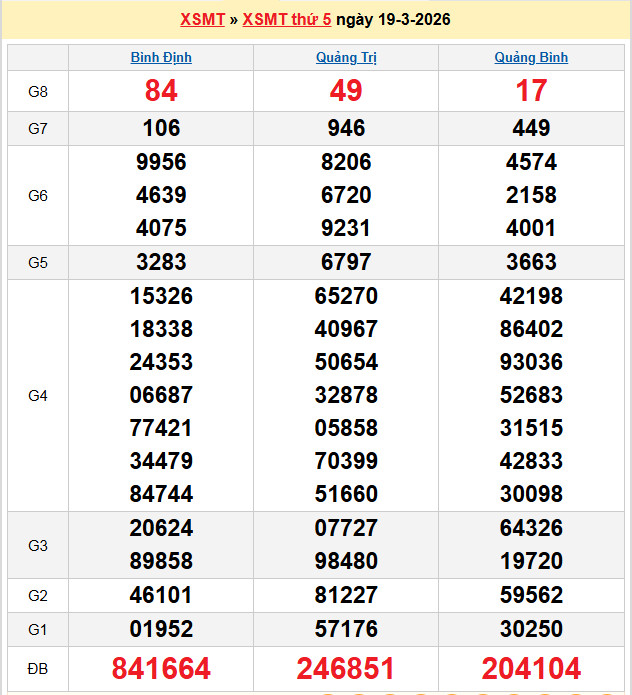Select the G4 row label
Screen dimensions: 632x695
38,396
